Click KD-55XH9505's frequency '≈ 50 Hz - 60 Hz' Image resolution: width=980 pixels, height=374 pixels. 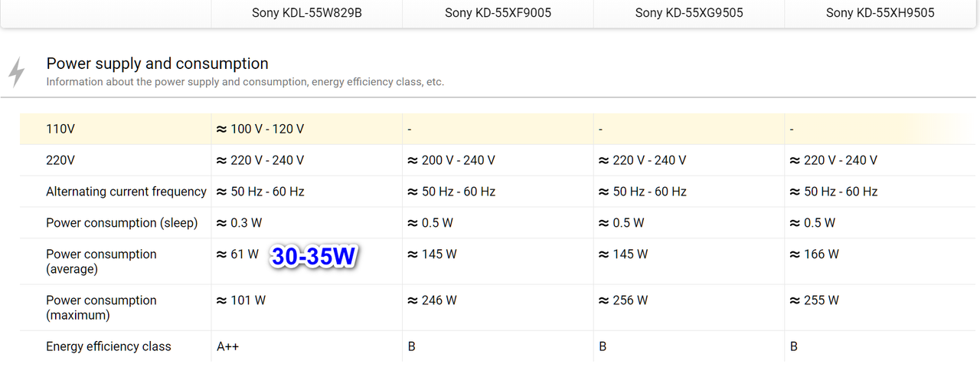click(x=834, y=192)
